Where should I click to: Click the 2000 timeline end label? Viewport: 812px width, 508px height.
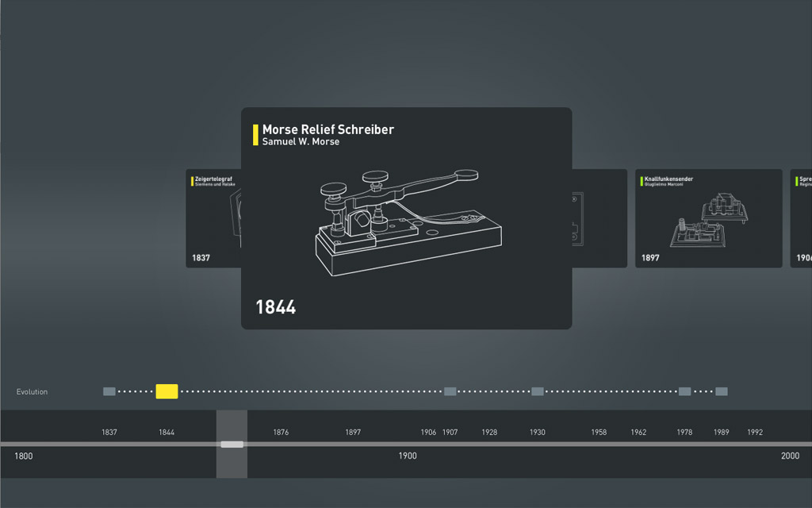pyautogui.click(x=791, y=456)
